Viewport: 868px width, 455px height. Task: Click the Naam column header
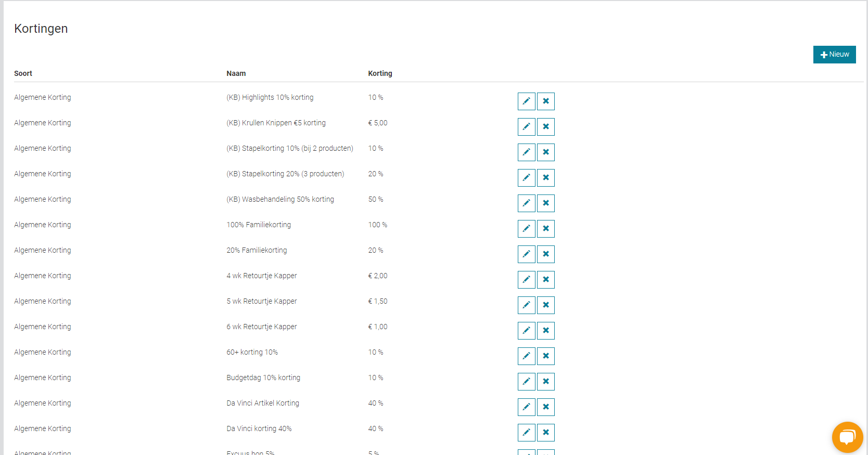[x=236, y=73]
